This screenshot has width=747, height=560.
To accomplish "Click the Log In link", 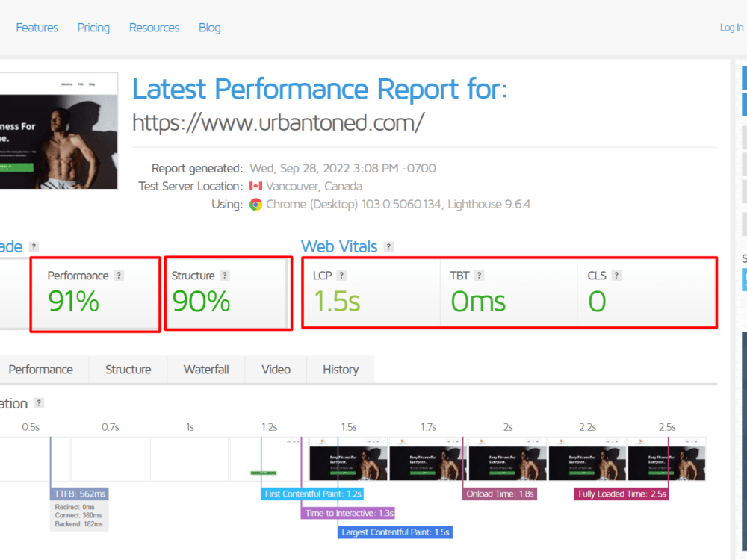I will (731, 28).
